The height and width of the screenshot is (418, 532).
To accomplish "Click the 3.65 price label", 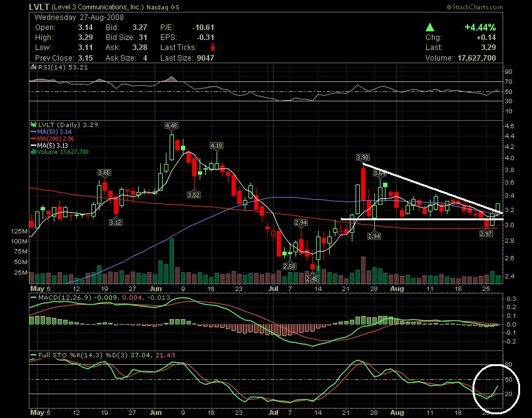I will click(x=104, y=172).
